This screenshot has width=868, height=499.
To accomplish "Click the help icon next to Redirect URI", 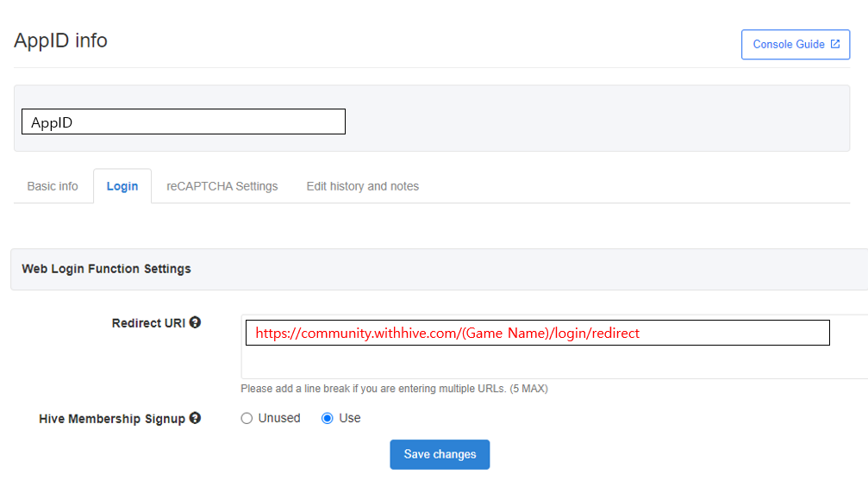I will click(x=195, y=322).
